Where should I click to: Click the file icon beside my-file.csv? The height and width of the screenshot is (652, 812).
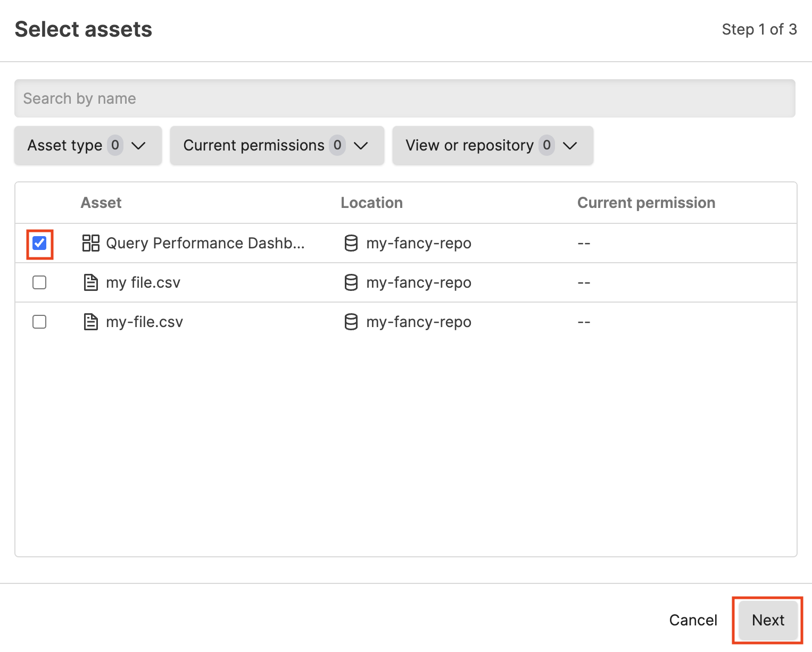point(90,322)
